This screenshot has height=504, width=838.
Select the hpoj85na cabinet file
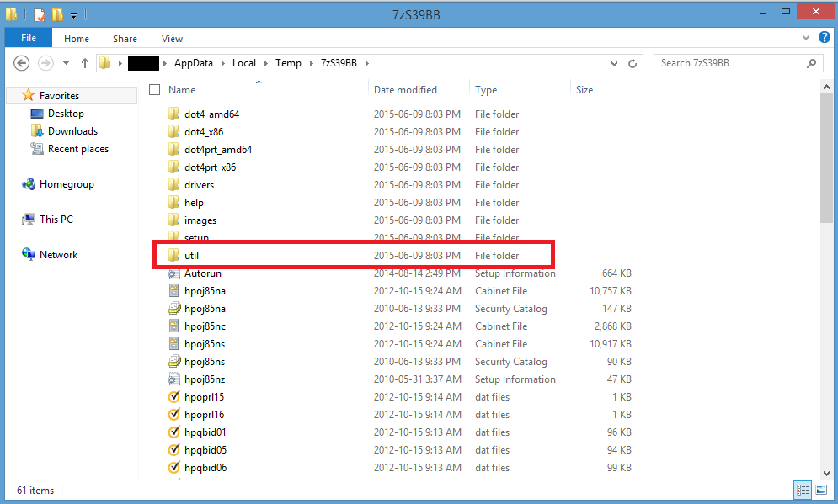[202, 290]
